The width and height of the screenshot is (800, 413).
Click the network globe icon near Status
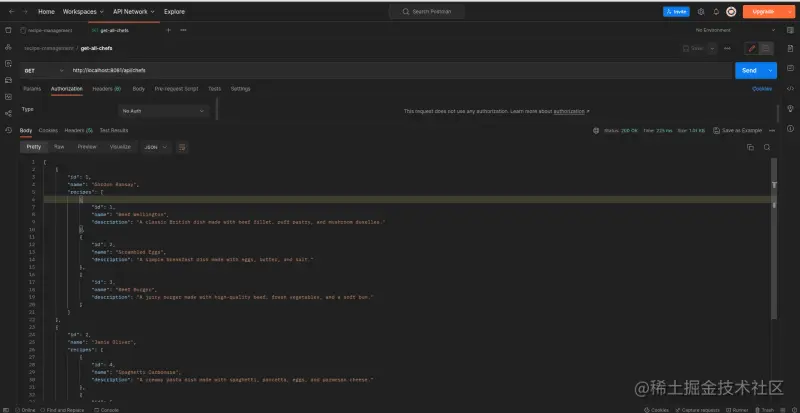point(595,131)
